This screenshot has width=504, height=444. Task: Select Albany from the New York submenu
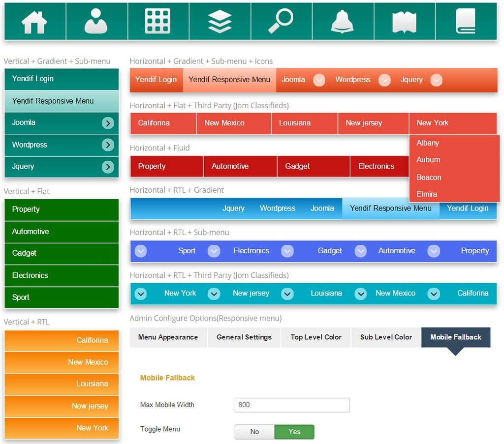(428, 143)
